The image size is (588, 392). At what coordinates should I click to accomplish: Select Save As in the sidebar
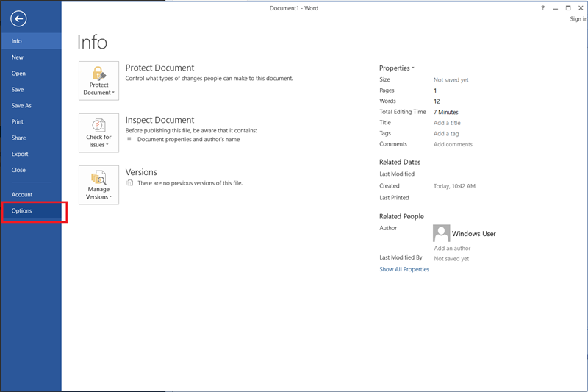(22, 106)
